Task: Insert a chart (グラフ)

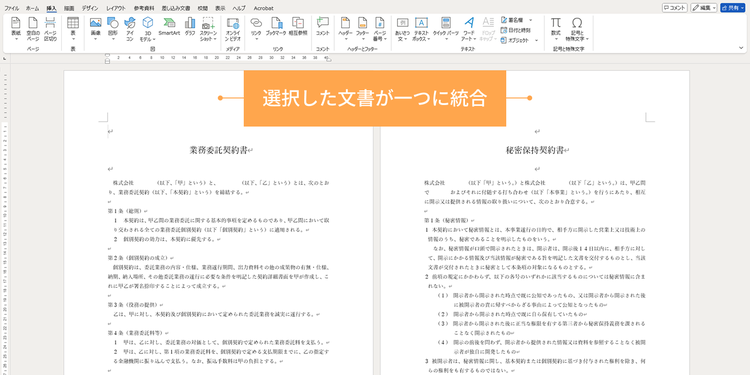Action: pyautogui.click(x=190, y=26)
